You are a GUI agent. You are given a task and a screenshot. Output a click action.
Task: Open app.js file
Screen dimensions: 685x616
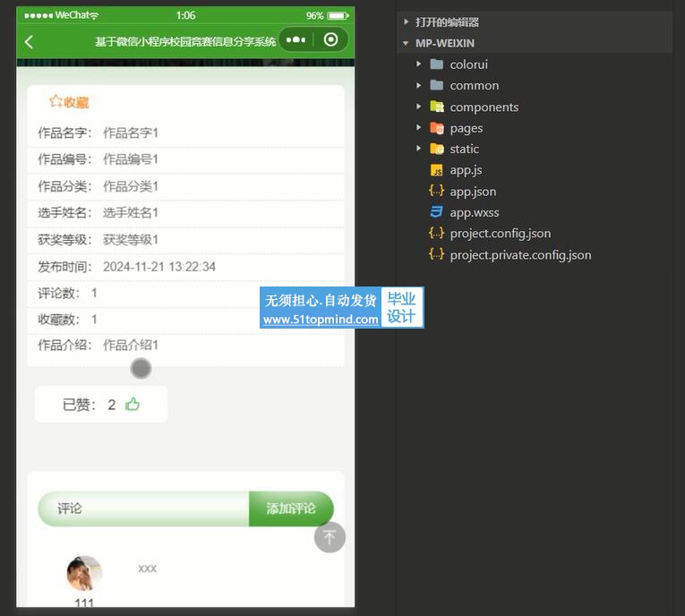(x=466, y=170)
